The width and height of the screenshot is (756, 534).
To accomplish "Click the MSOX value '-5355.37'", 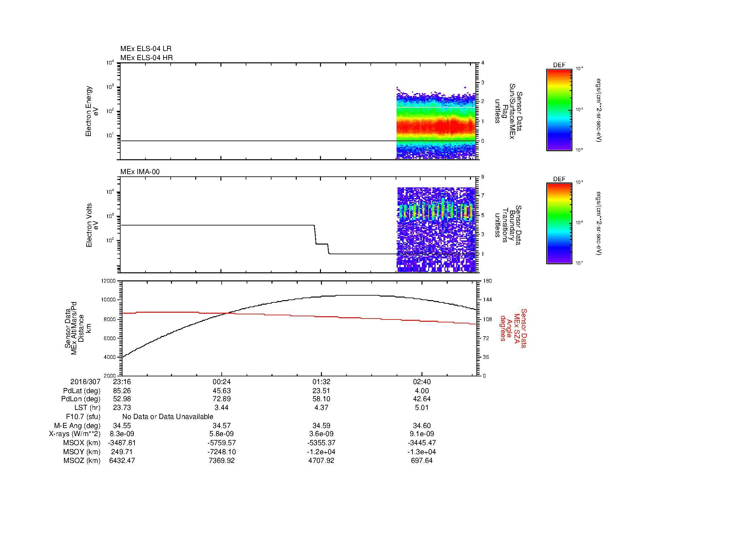I will [321, 443].
